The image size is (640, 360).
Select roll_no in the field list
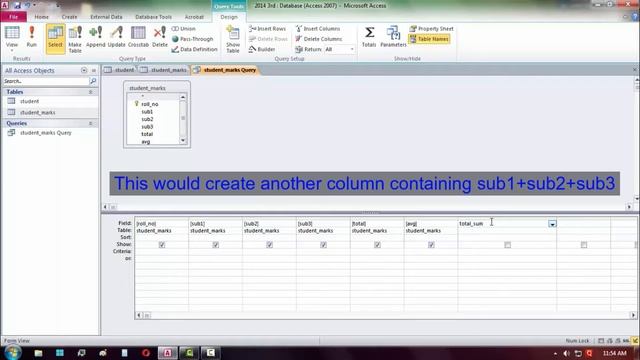[x=150, y=104]
